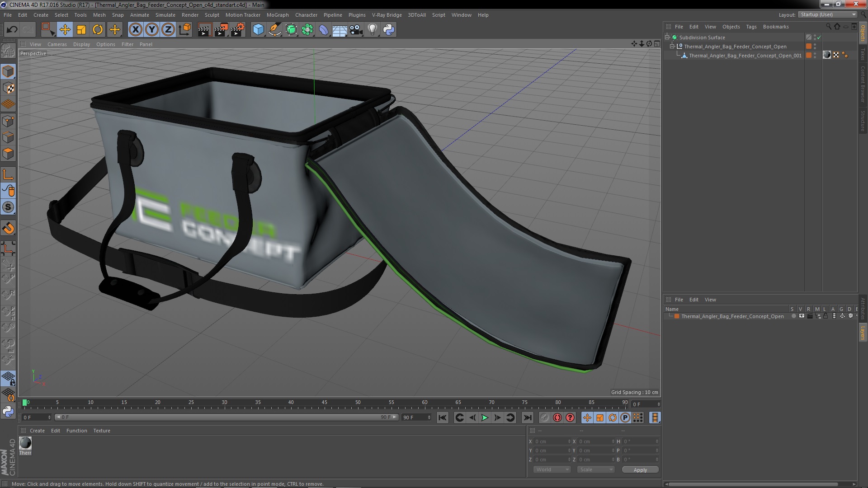Go to start of animation
Viewport: 868px width, 488px height.
point(443,418)
